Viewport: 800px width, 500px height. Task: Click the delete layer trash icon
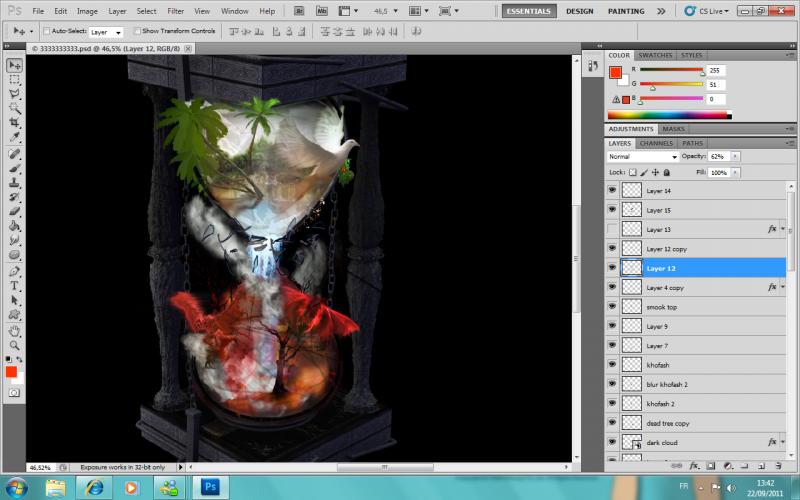776,465
